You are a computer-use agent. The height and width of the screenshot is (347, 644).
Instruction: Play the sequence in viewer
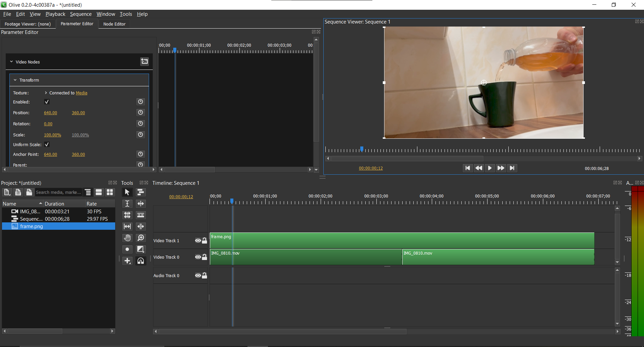click(x=490, y=168)
